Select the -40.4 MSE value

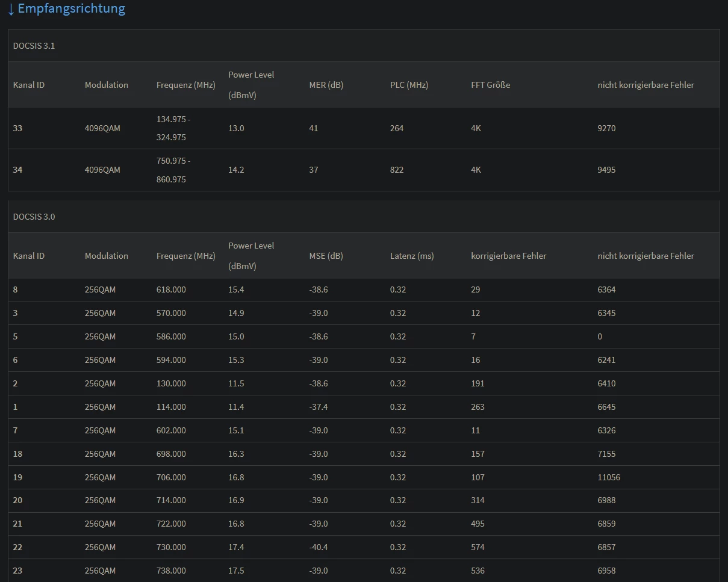(318, 547)
